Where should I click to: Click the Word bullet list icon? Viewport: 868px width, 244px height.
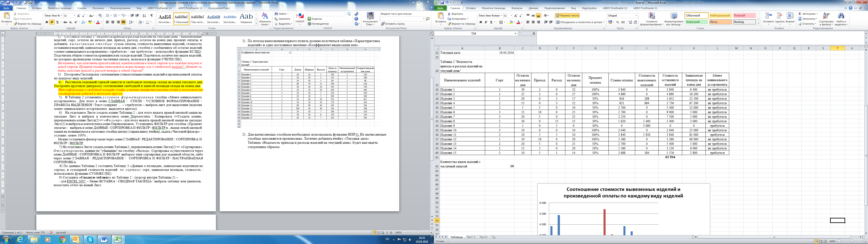[107, 16]
